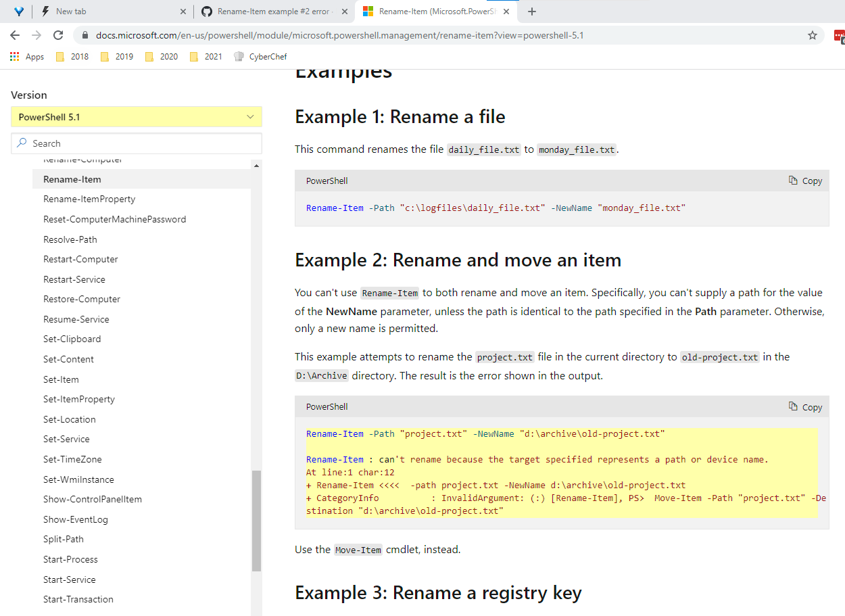Reload the page with the refresh icon
The width and height of the screenshot is (845, 616).
58,35
